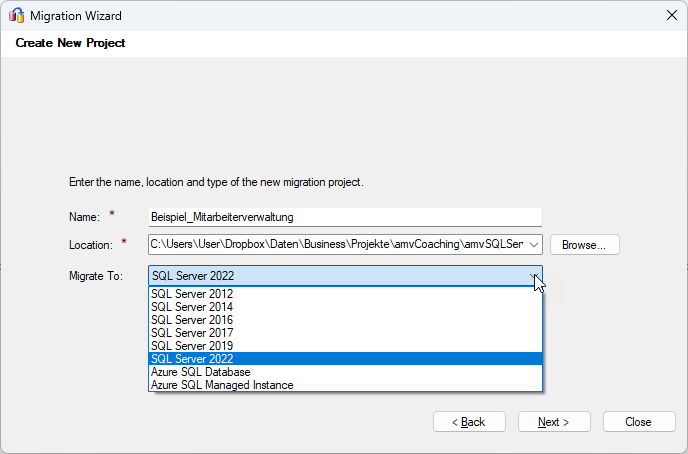
Task: Select SQL Server 2017 entry
Action: click(x=345, y=333)
